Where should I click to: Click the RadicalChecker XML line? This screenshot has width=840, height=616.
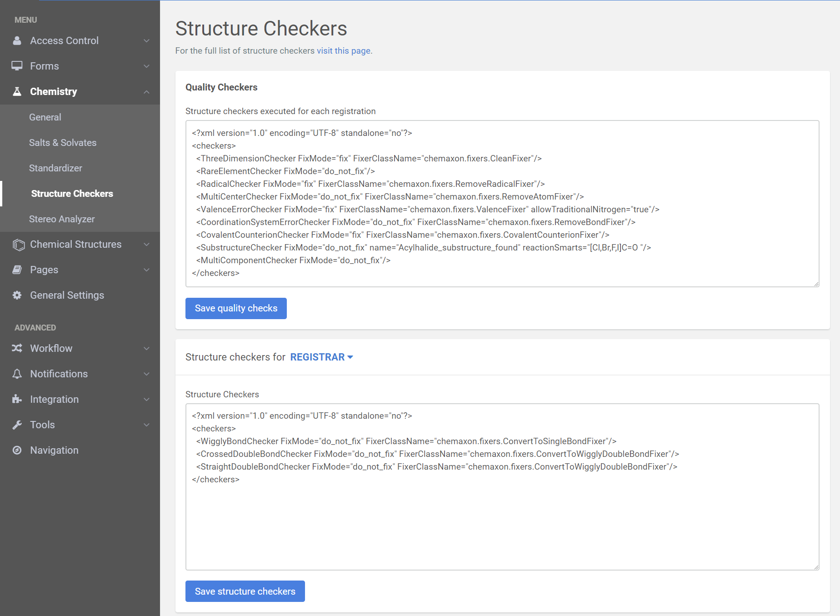click(x=370, y=184)
